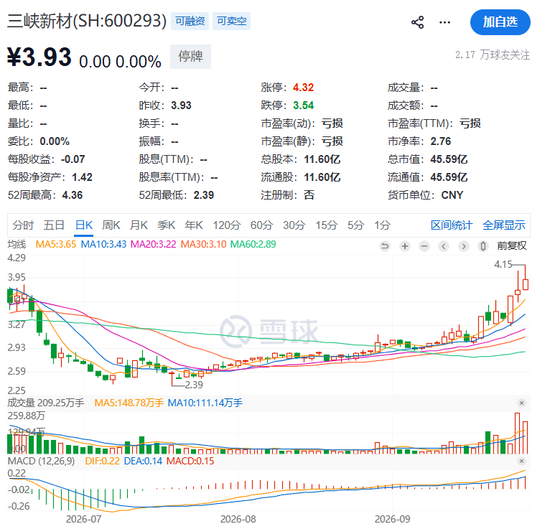Click the chart zoom out minus icon

tap(424, 246)
